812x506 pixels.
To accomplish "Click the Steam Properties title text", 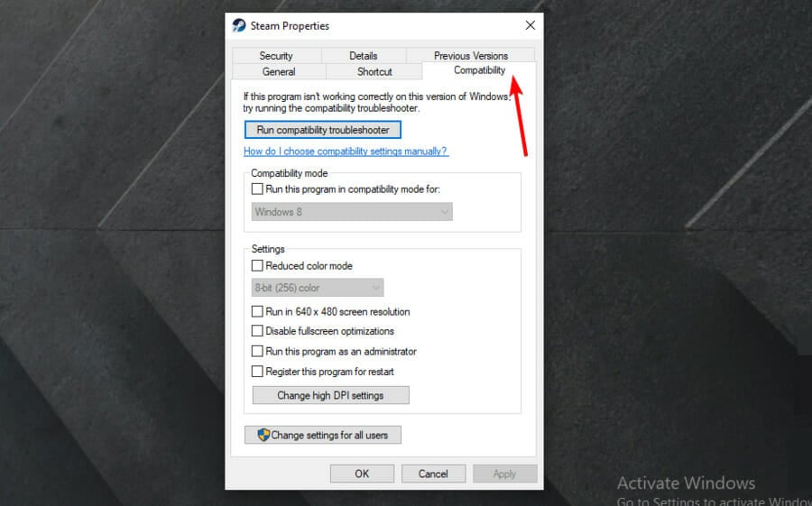I will point(290,26).
